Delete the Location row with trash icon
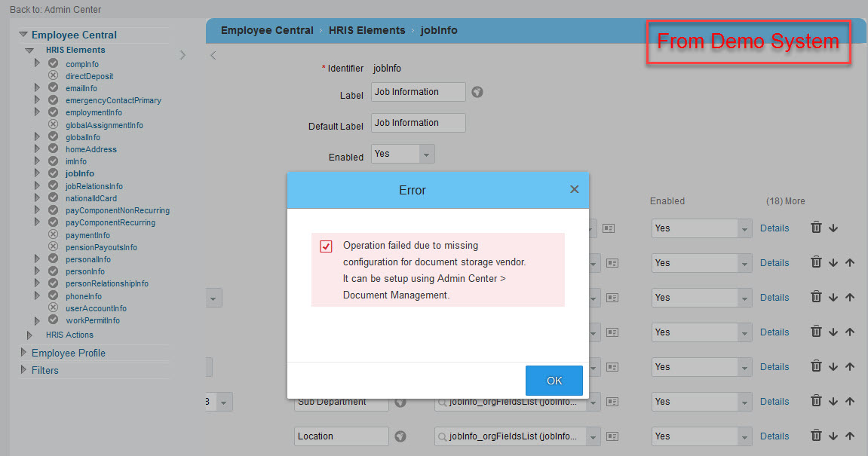Screen dimensions: 868x456 click(x=816, y=436)
